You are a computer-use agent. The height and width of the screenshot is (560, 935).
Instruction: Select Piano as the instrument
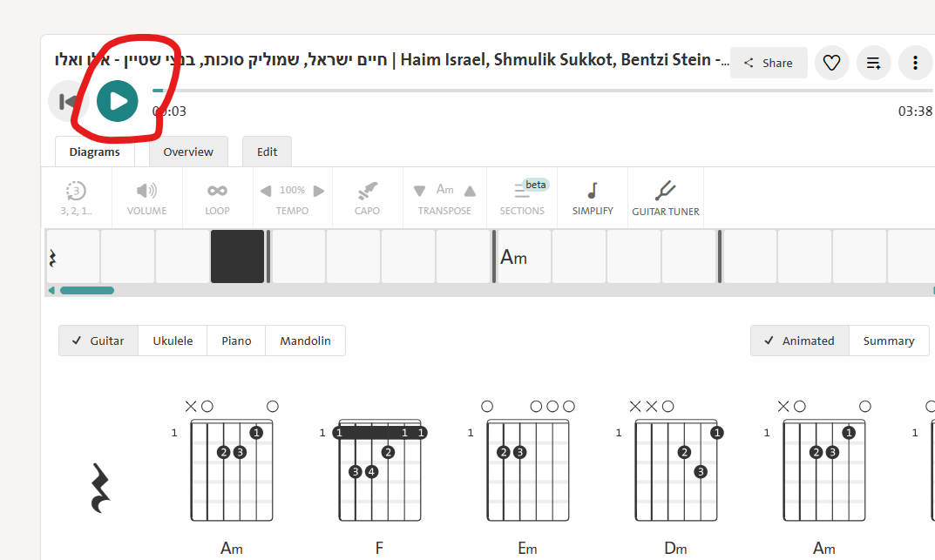[x=236, y=341]
